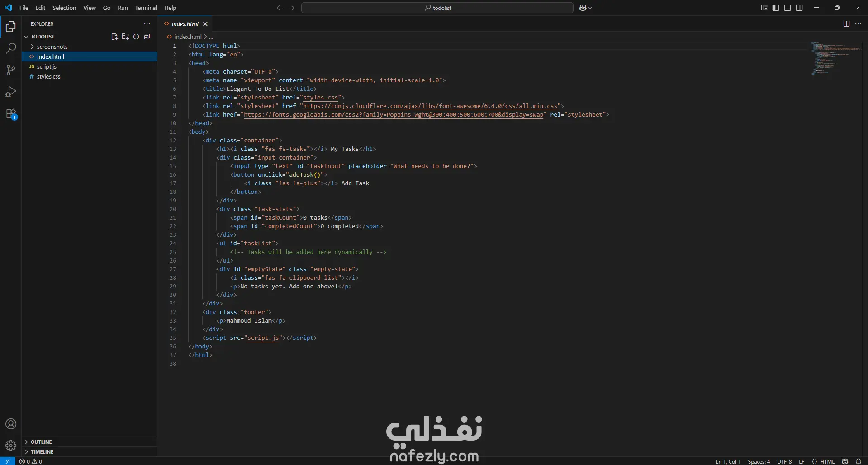Follow the Google Fonts Poppins link

click(394, 114)
